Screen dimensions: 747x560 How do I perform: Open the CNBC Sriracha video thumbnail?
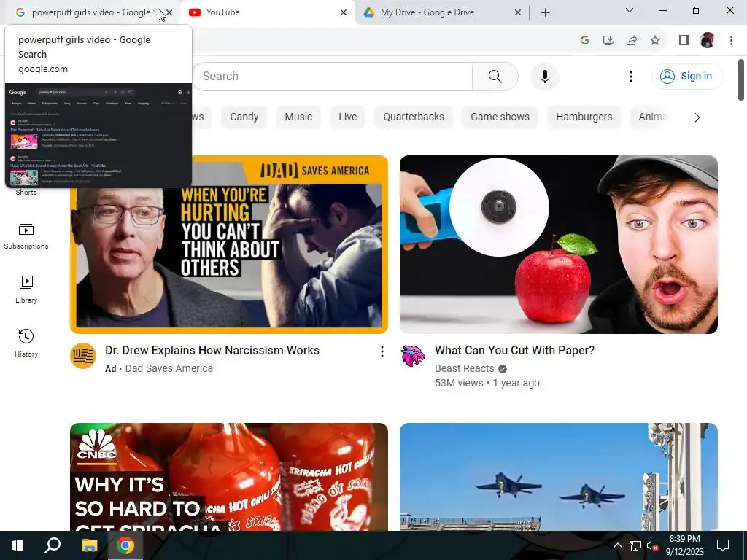[229, 477]
